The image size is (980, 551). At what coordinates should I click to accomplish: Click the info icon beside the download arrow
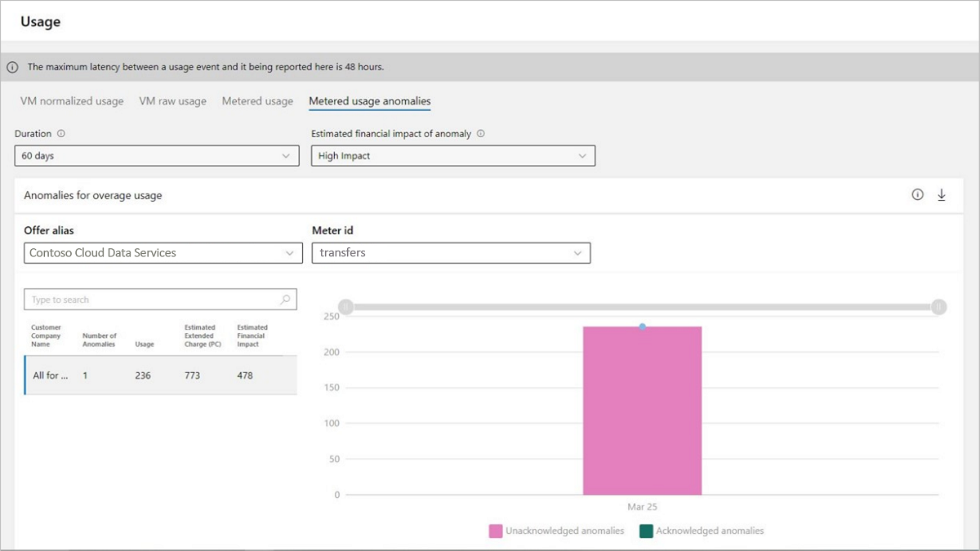(917, 195)
